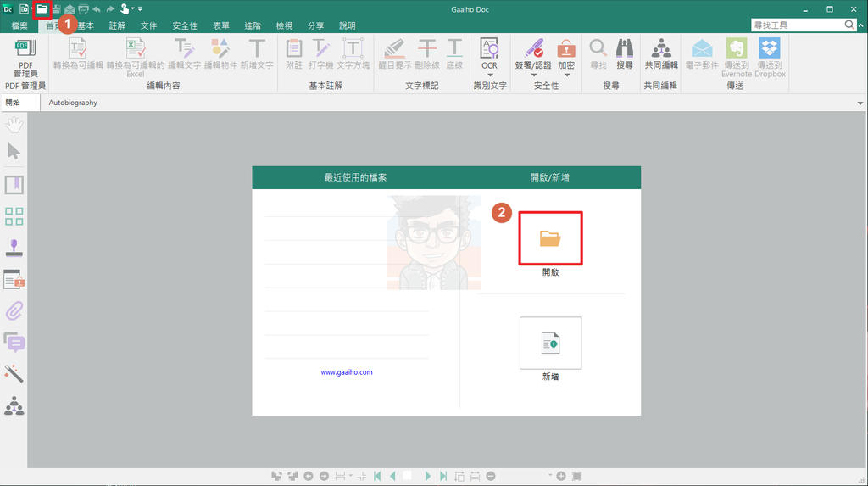This screenshot has height=486, width=868.
Task: Click the open folder icon in quick access toolbar
Action: [42, 8]
